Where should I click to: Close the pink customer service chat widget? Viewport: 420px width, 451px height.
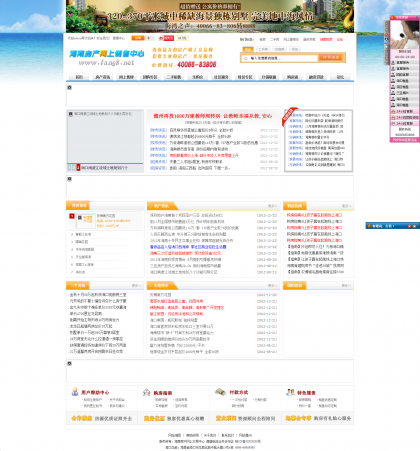[x=418, y=17]
